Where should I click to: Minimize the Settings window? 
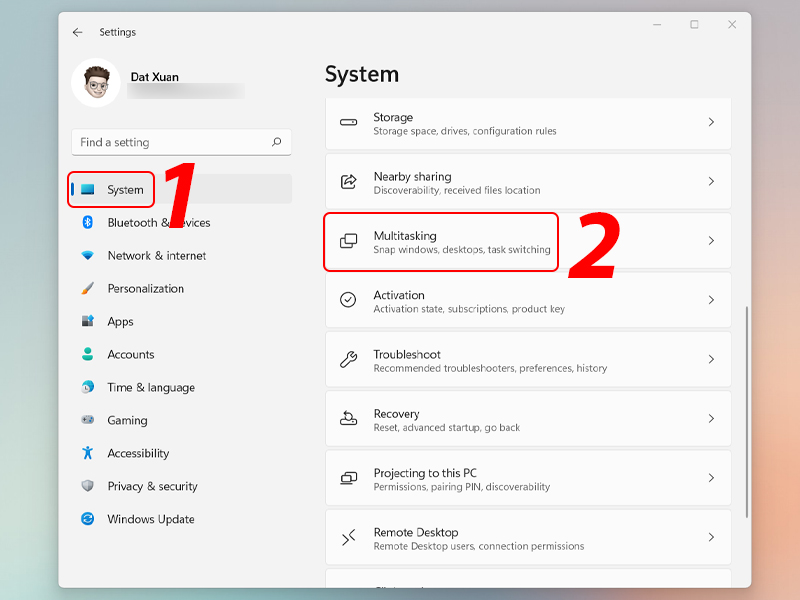(x=657, y=24)
